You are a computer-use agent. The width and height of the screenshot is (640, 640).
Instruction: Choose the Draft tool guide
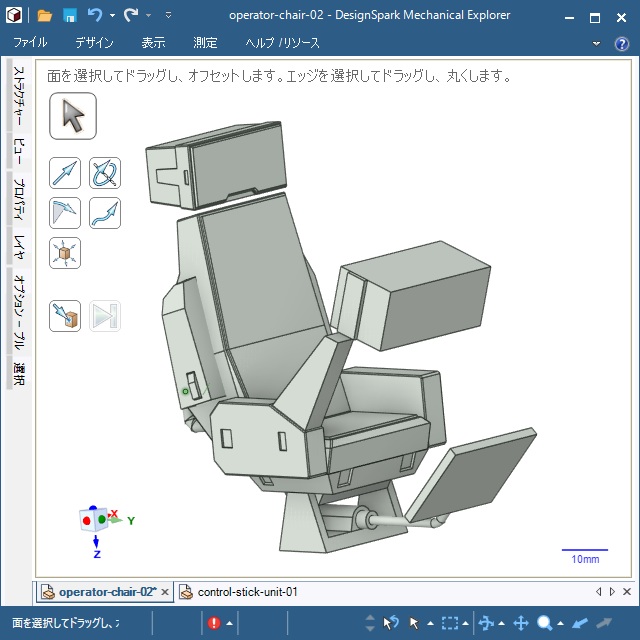[x=65, y=213]
